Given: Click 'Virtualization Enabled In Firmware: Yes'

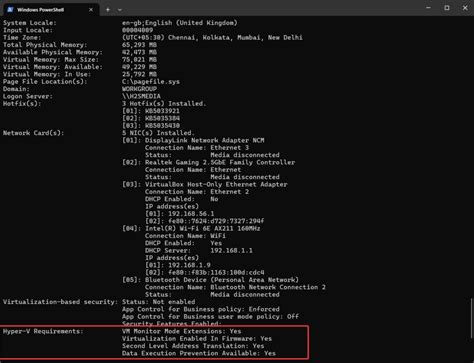Looking at the screenshot, I should 197,338.
